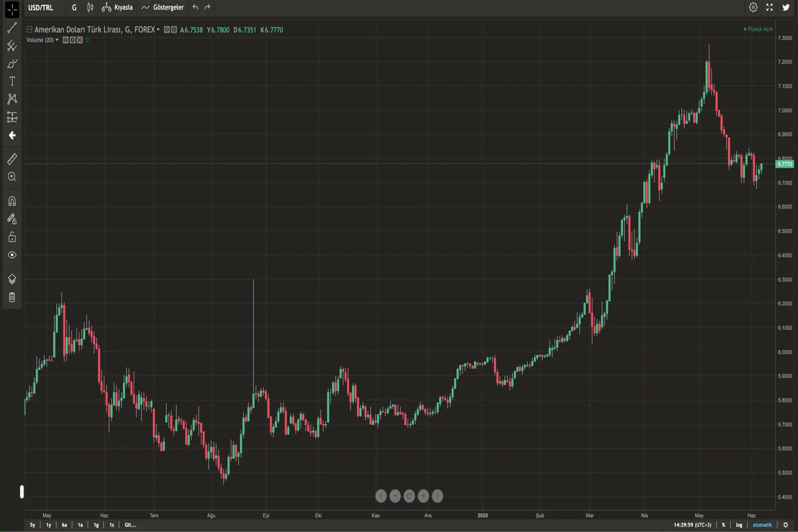This screenshot has width=798, height=532.
Task: Toggle log scale at bottom right
Action: (x=739, y=525)
